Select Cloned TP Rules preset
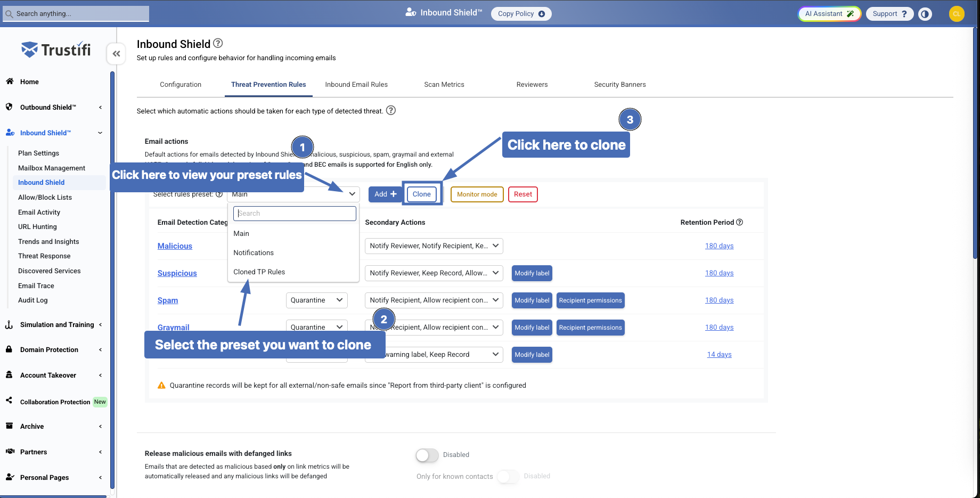This screenshot has height=498, width=980. click(293, 272)
